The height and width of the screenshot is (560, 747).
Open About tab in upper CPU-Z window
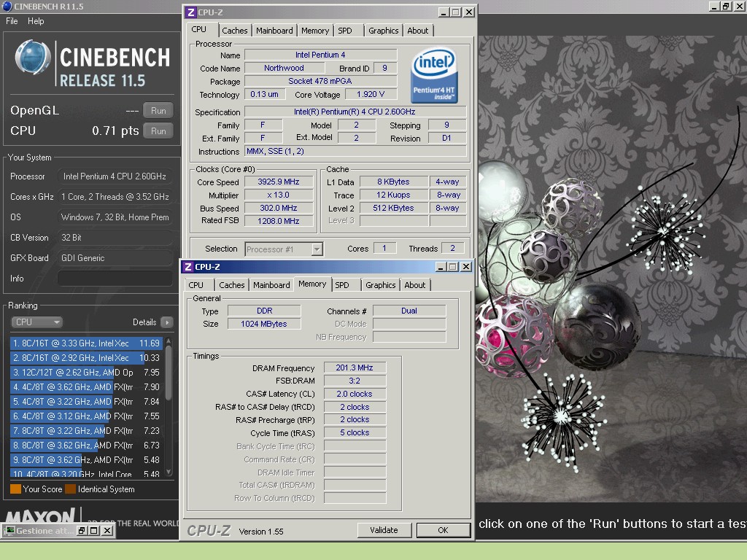(x=418, y=31)
